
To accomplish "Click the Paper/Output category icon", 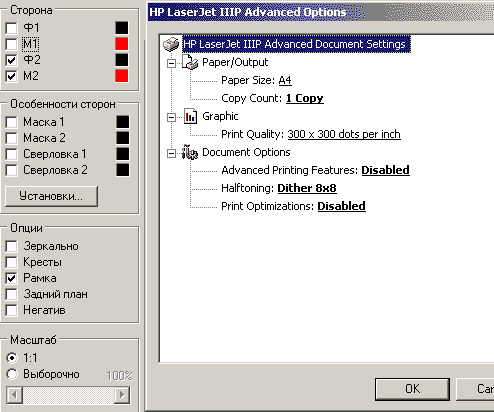I will click(190, 62).
